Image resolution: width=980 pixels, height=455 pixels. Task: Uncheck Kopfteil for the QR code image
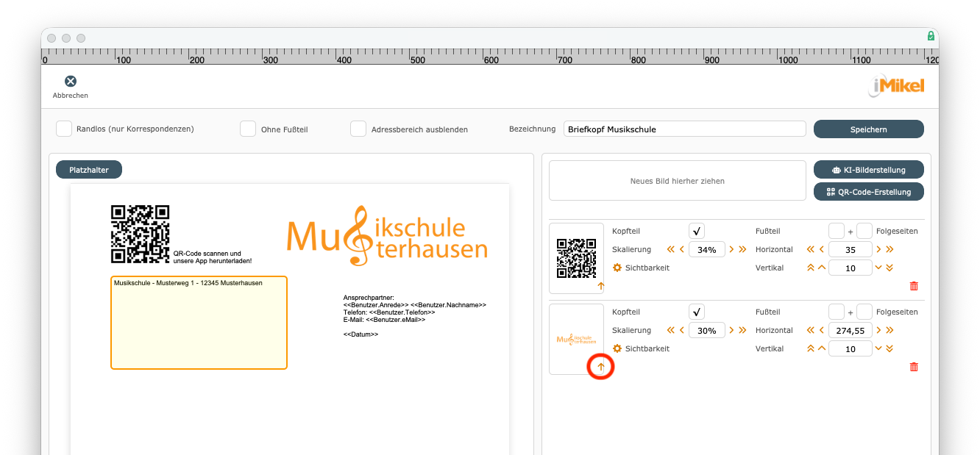tap(697, 231)
